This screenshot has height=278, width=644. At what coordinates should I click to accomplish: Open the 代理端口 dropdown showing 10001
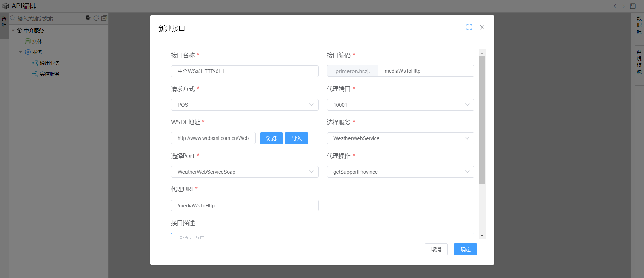pyautogui.click(x=400, y=105)
